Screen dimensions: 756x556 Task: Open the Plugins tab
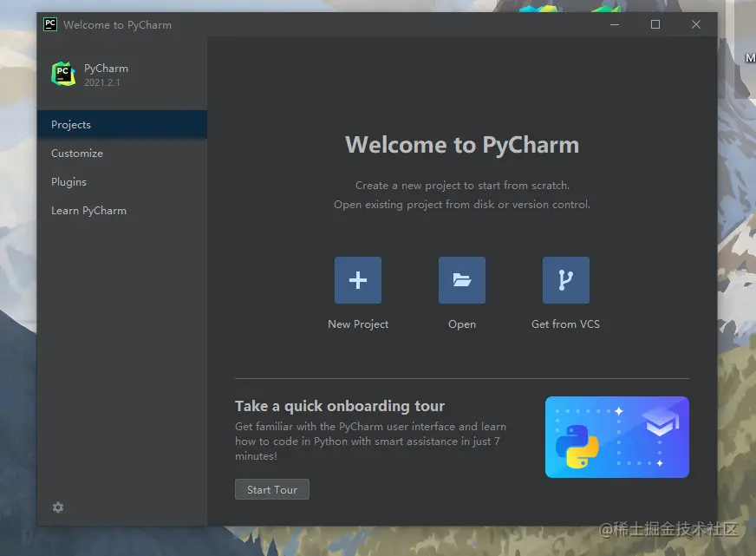122,182
